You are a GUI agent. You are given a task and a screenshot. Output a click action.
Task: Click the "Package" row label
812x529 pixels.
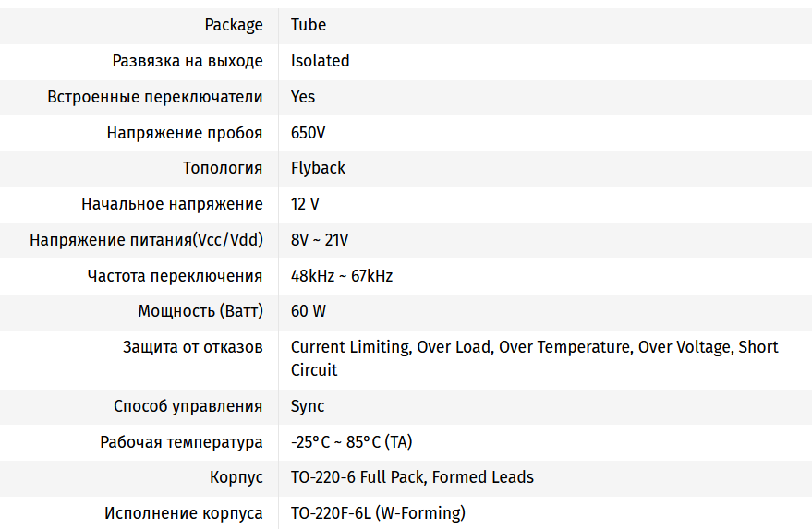[x=234, y=25]
